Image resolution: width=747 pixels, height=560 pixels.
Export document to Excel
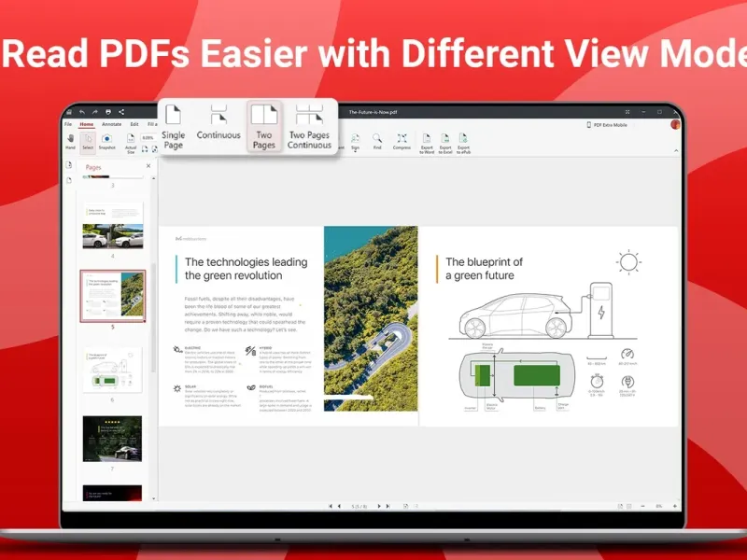[445, 144]
